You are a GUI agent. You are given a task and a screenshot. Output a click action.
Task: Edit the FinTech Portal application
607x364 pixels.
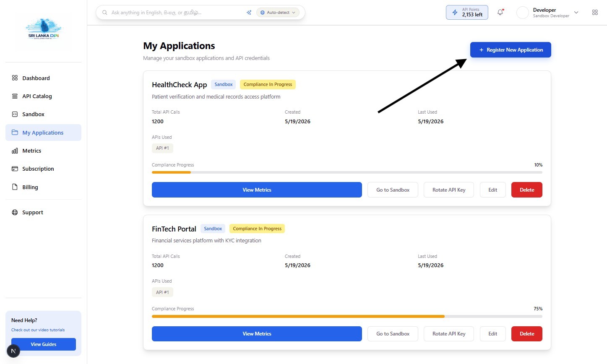493,334
